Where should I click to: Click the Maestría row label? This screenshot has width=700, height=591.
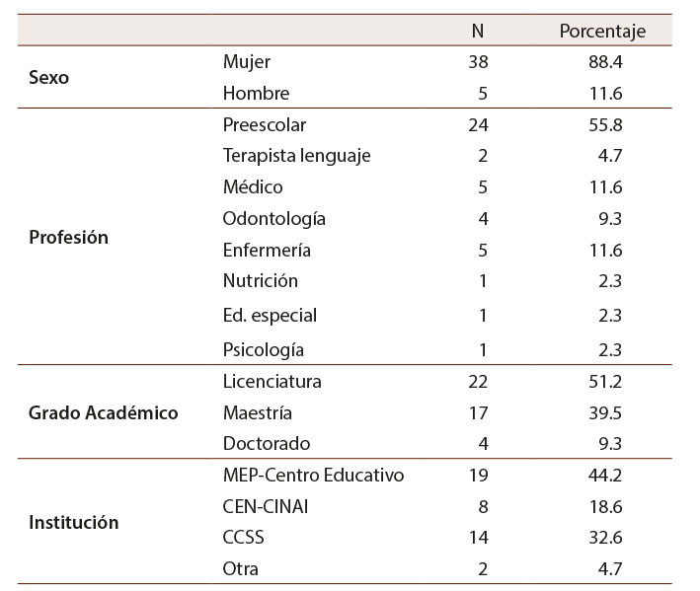[x=259, y=412]
